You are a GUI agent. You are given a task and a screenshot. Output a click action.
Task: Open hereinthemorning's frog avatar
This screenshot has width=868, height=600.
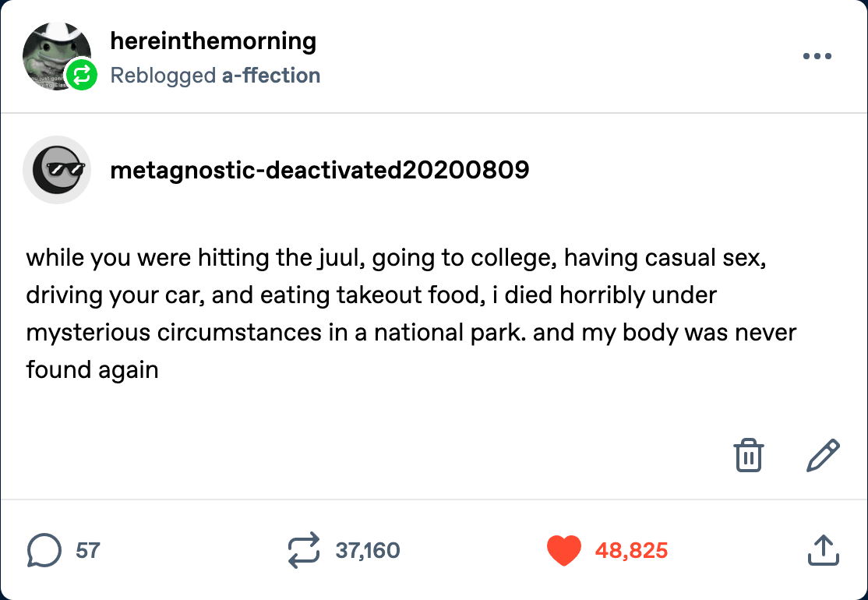click(55, 55)
